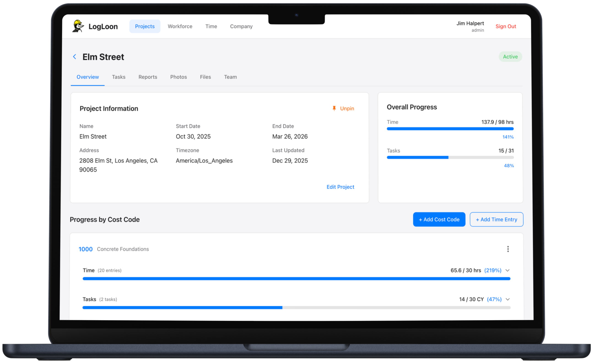Click the orange pin icon on Project Information
594x364 pixels.
334,108
